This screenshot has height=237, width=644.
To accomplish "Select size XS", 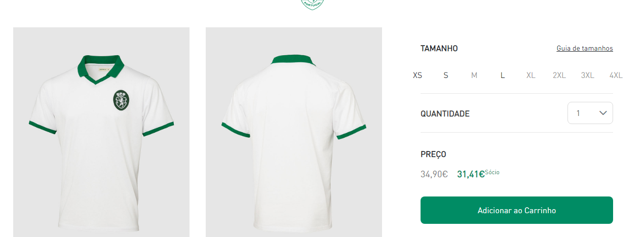I will 418,75.
